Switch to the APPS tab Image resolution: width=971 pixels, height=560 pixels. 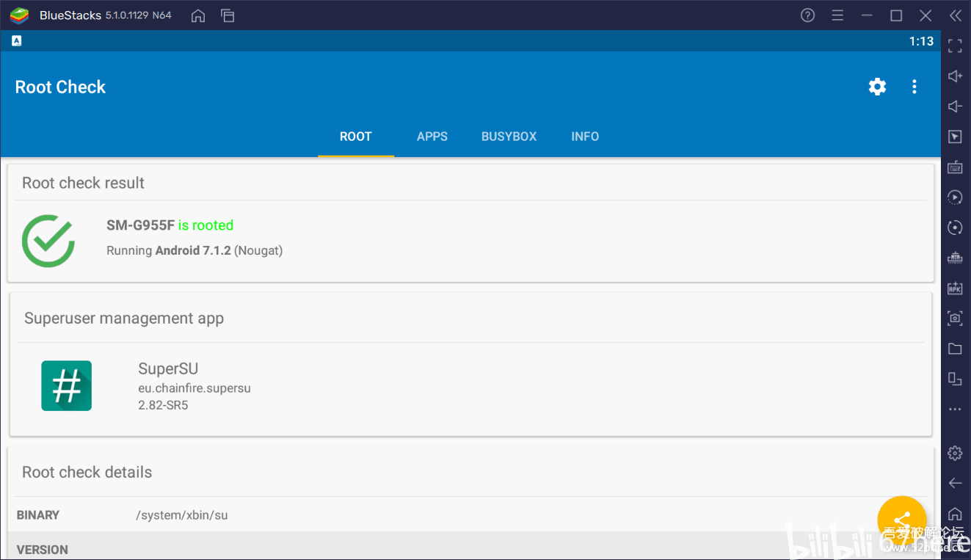coord(432,137)
